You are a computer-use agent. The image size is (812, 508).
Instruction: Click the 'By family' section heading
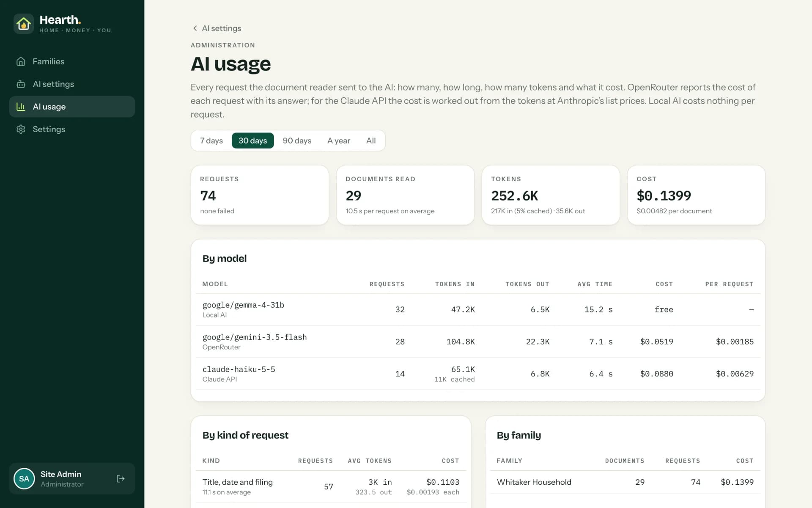518,435
